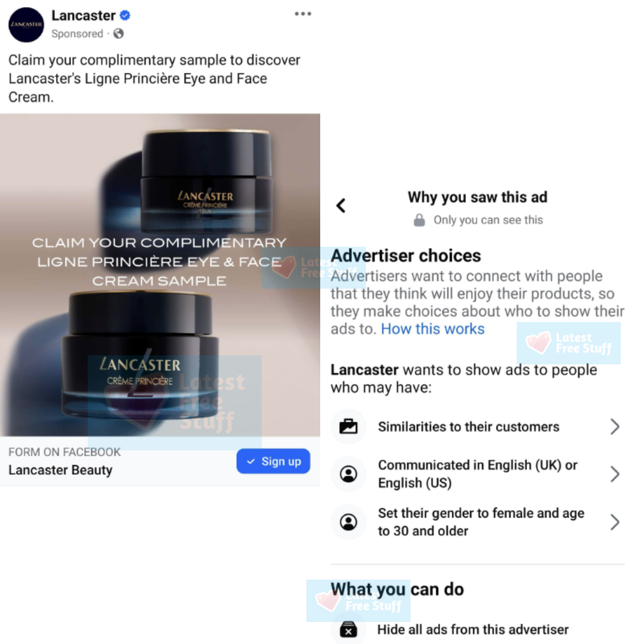
Task: Expand the English language criteria chevron
Action: [x=614, y=474]
